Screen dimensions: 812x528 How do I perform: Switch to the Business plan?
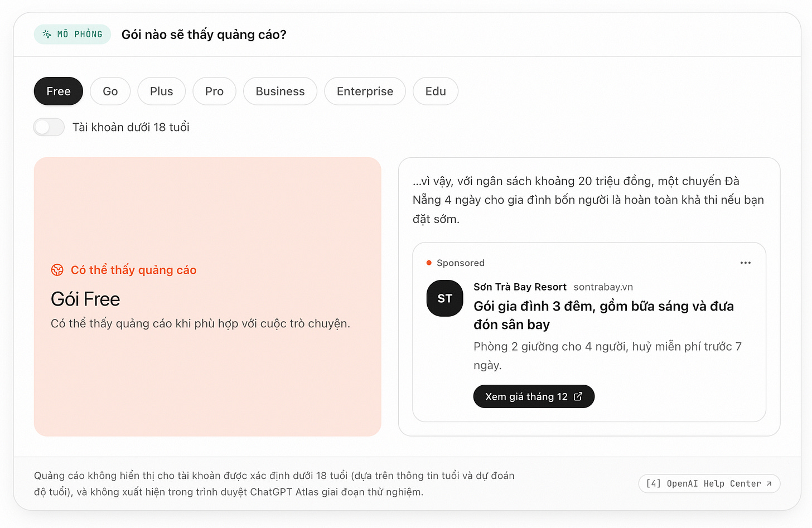280,91
